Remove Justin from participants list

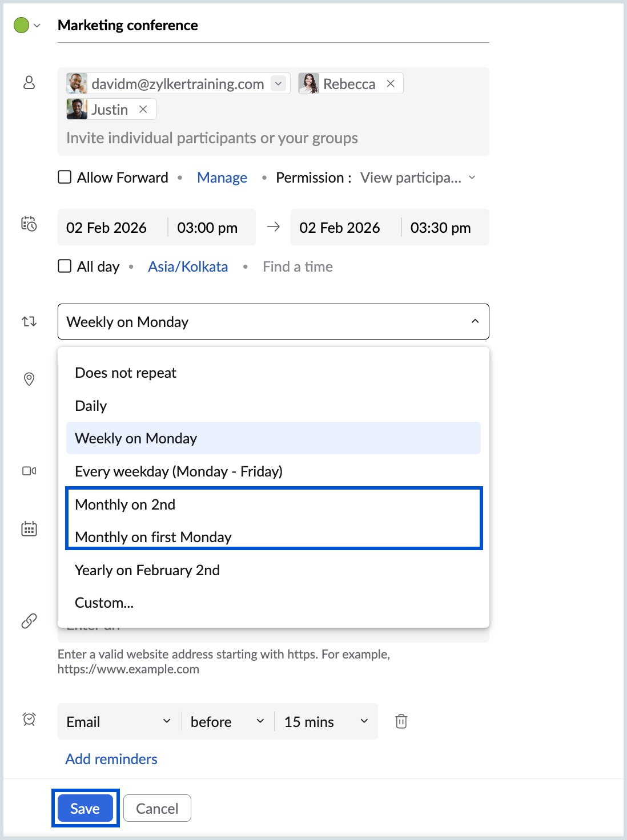[143, 110]
